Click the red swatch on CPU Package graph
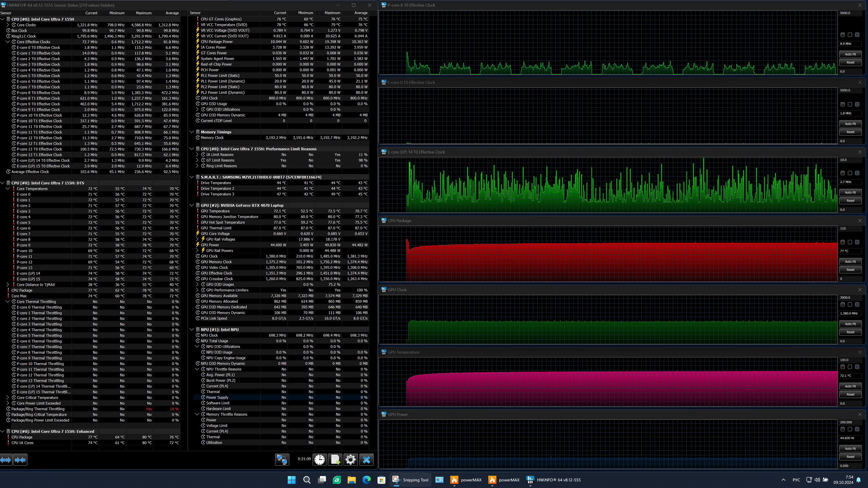The image size is (868, 488). coord(842,242)
